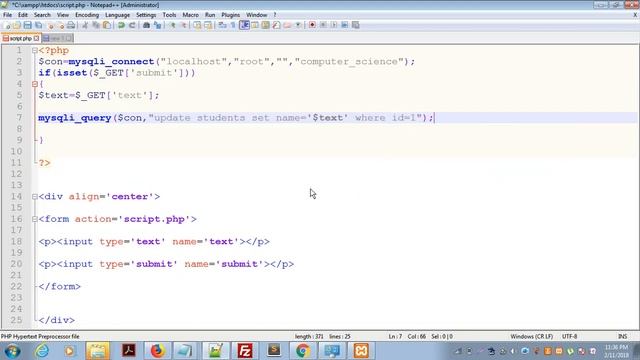640x360 pixels.
Task: Collapse the div block on line 14
Action: pos(35,197)
